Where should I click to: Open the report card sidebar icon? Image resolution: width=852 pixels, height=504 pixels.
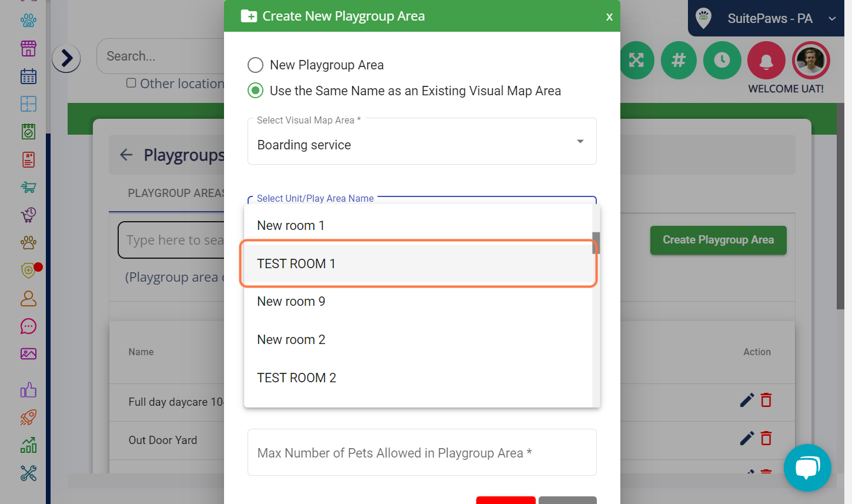(x=28, y=159)
